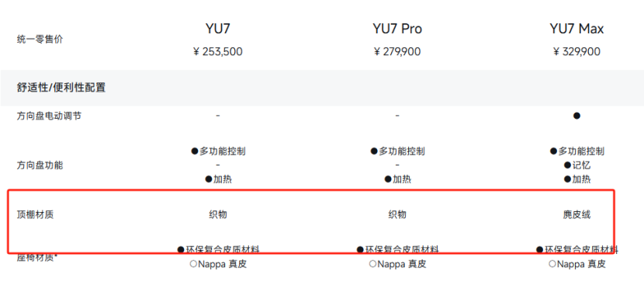This screenshot has width=644, height=292.
Task: Click the ¥ 253,500 price text
Action: pos(217,52)
